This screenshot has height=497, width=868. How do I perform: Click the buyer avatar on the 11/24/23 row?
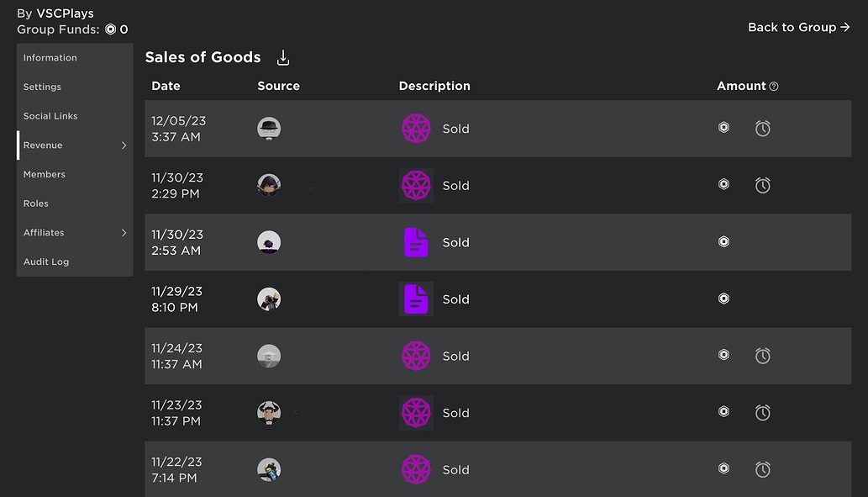pyautogui.click(x=269, y=355)
